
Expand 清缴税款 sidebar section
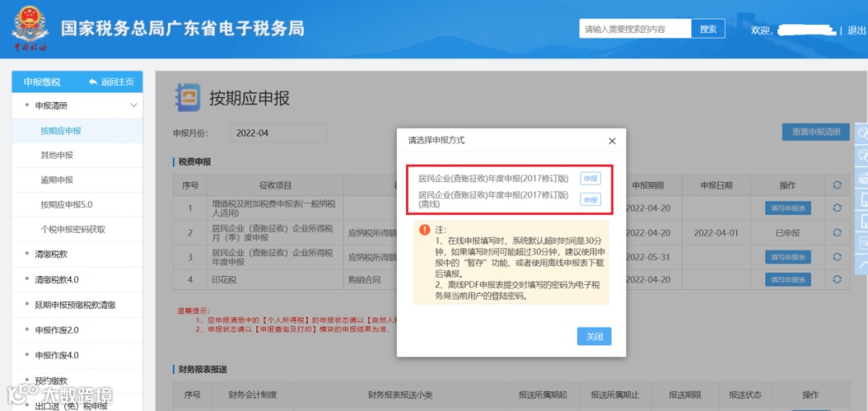point(51,254)
